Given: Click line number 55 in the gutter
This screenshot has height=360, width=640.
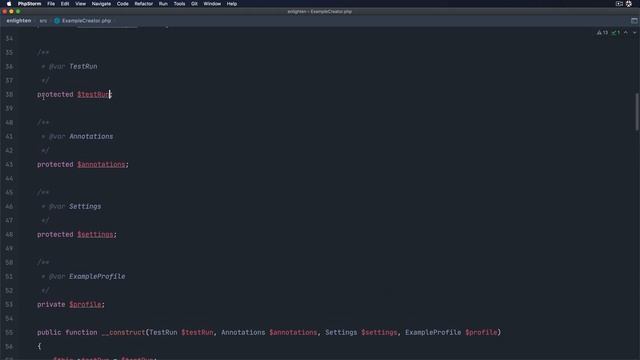Looking at the screenshot, I should pyautogui.click(x=9, y=332).
